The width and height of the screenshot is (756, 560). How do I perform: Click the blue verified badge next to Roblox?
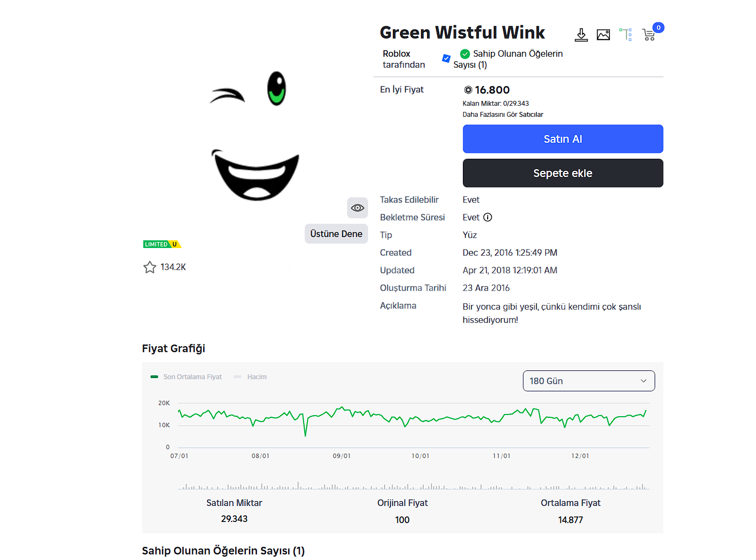click(x=446, y=58)
